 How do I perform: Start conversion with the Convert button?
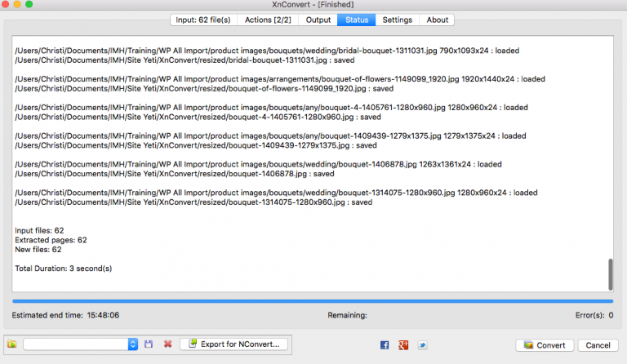[x=545, y=345]
